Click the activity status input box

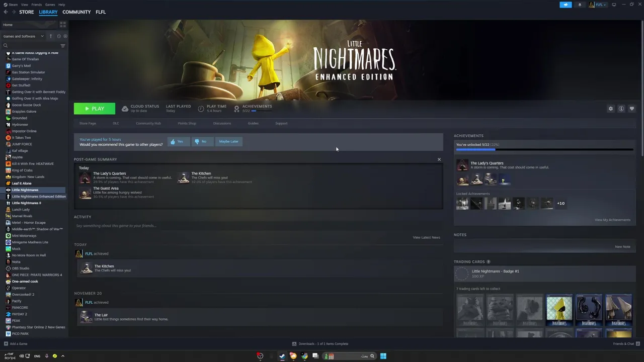click(x=258, y=226)
